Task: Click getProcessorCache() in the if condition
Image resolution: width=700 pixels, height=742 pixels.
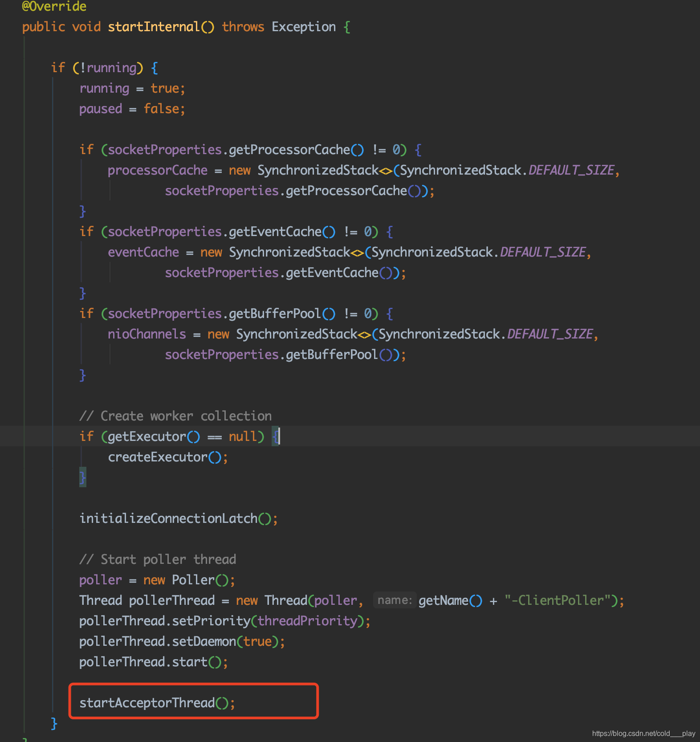Action: point(296,150)
